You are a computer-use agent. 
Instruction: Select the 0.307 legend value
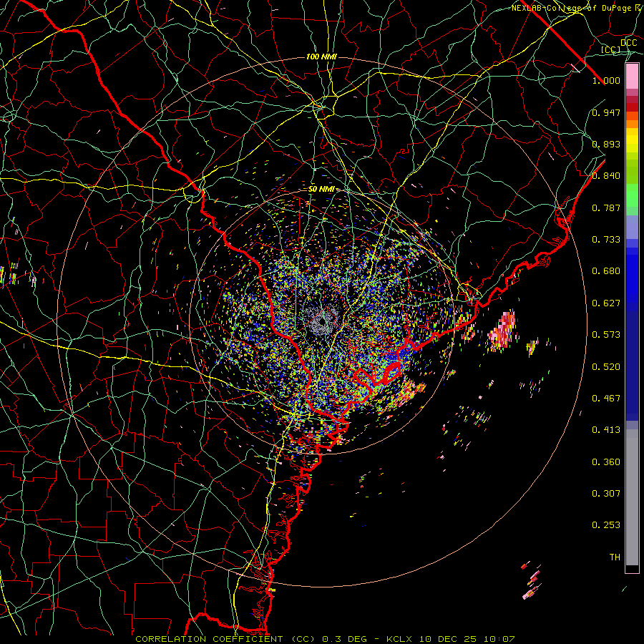click(606, 494)
